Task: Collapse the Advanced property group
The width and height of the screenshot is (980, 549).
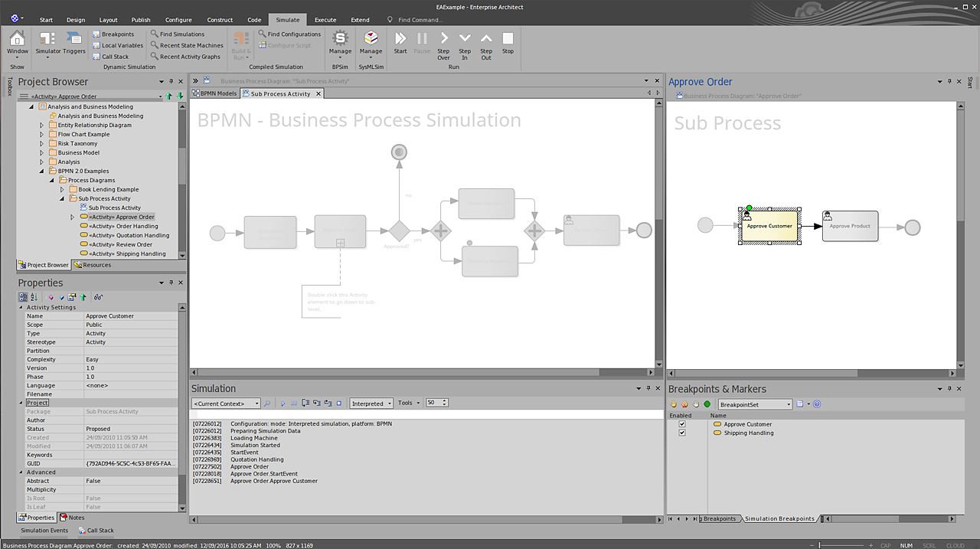Action: (x=21, y=472)
